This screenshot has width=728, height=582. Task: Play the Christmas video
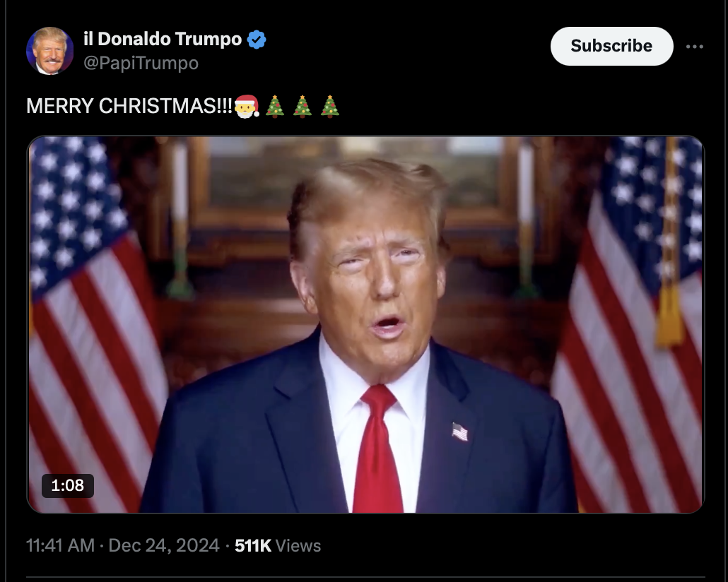pyautogui.click(x=366, y=324)
